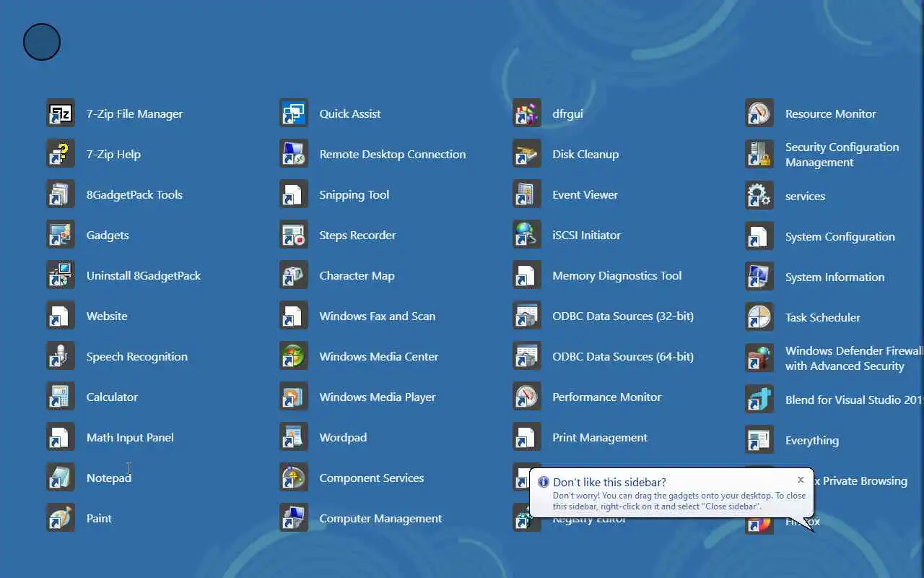Open the Website shortcut icon
This screenshot has width=924, height=578.
(61, 316)
